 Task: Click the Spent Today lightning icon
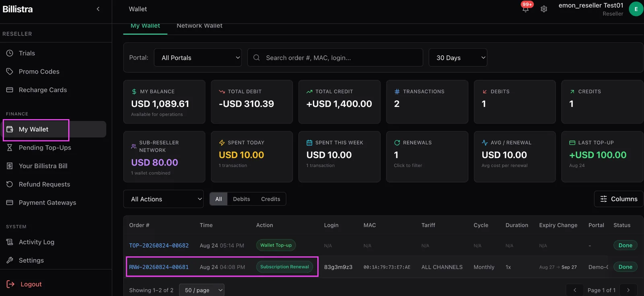(x=222, y=143)
